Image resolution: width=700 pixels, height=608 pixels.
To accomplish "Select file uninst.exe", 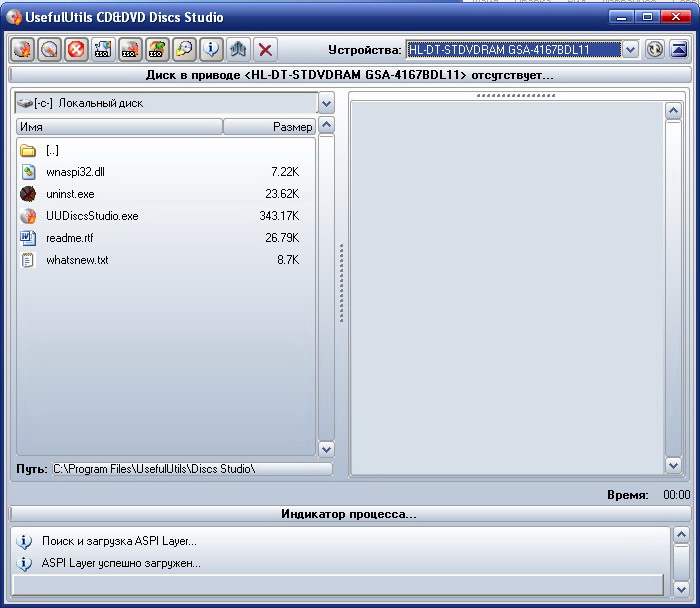I will click(x=166, y=194).
